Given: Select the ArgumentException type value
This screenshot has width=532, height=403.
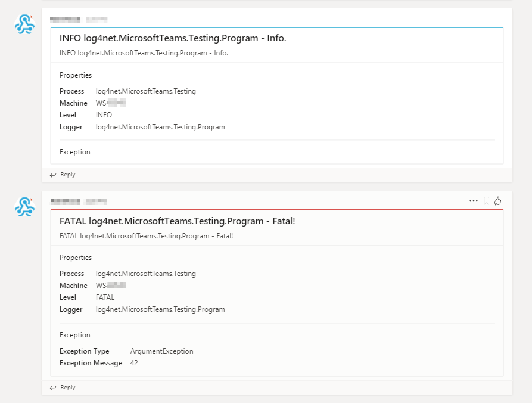Looking at the screenshot, I should [x=161, y=351].
